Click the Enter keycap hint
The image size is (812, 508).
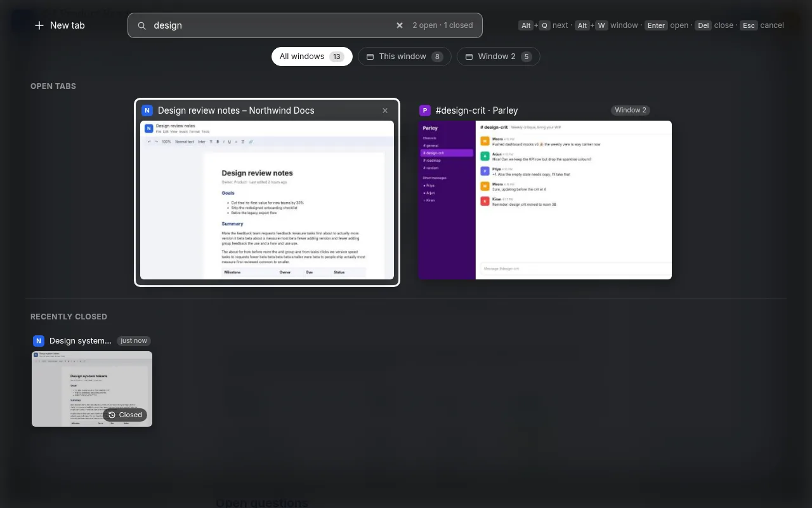pyautogui.click(x=656, y=25)
